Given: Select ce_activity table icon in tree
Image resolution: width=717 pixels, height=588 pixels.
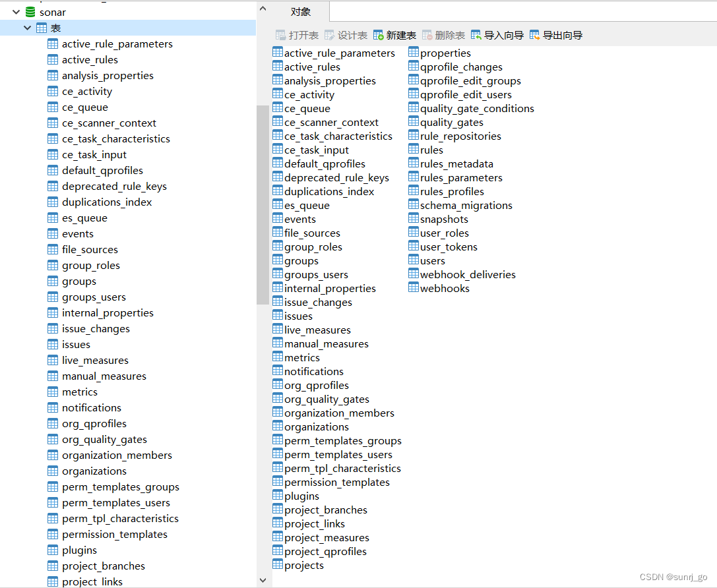Looking at the screenshot, I should (x=53, y=92).
